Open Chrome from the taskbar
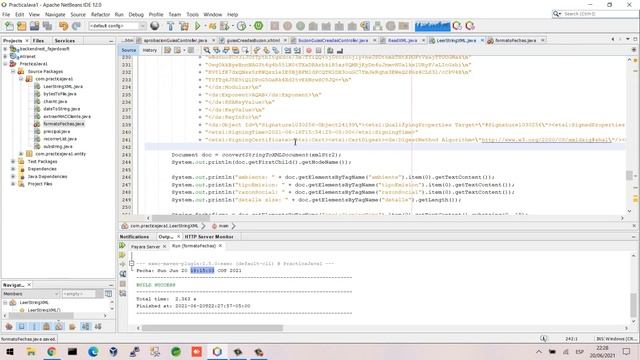The height and width of the screenshot is (360, 640). [x=51, y=351]
